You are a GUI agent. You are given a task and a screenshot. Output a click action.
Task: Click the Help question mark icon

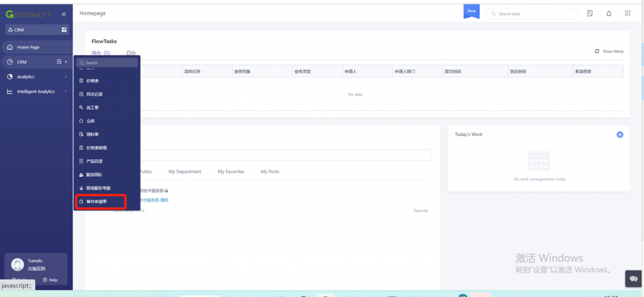45,280
